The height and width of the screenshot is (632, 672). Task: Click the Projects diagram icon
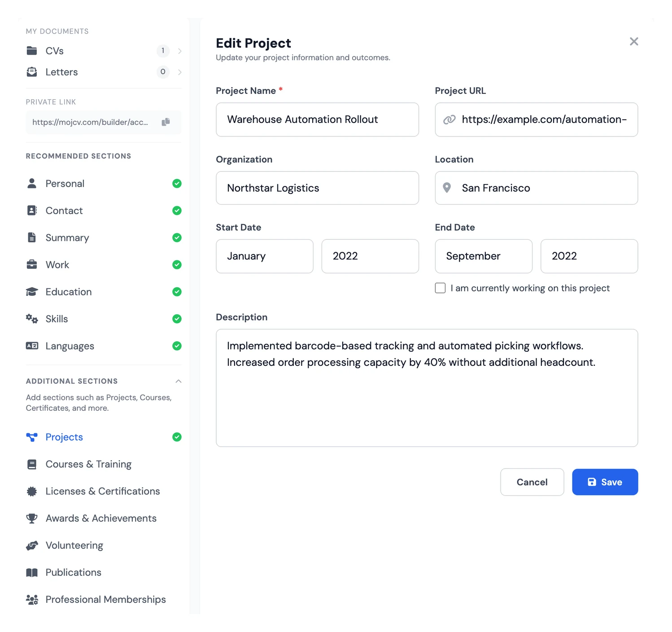32,437
